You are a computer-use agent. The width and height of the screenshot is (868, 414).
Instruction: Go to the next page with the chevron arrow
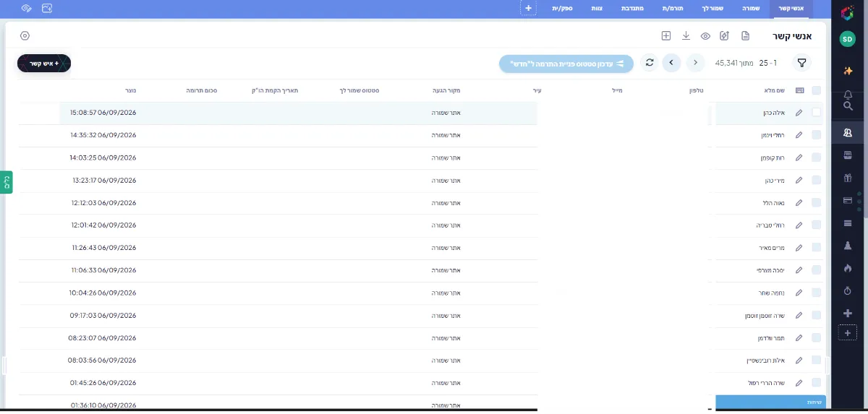pos(671,63)
